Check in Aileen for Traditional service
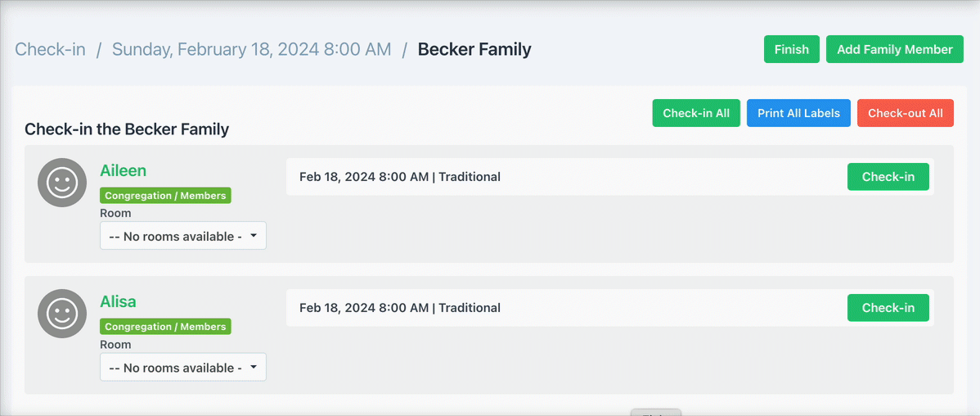 coord(888,177)
